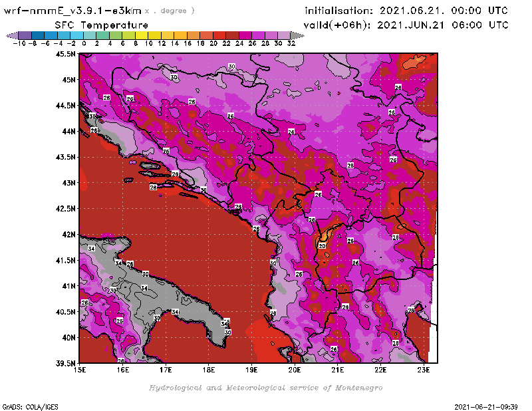
Task: Click the '40N' latitude label
Action: 69,338
